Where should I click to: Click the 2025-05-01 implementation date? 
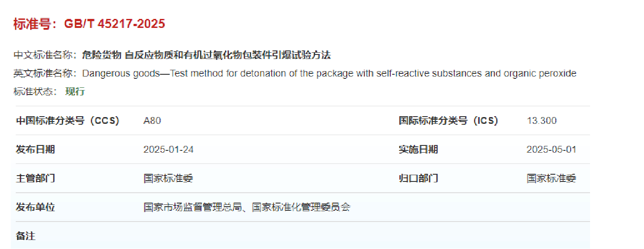pyautogui.click(x=551, y=149)
